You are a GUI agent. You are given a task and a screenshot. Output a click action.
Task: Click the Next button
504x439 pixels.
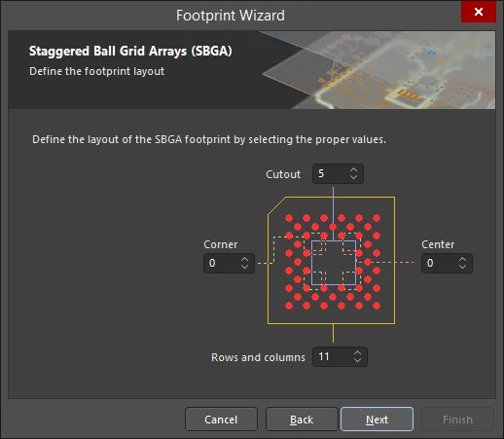coord(377,420)
